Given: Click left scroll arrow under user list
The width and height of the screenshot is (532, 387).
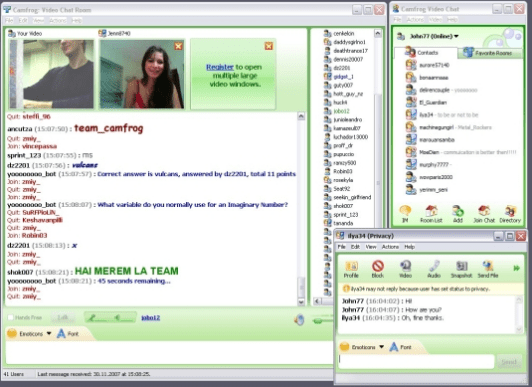Looking at the screenshot, I should 317,301.
